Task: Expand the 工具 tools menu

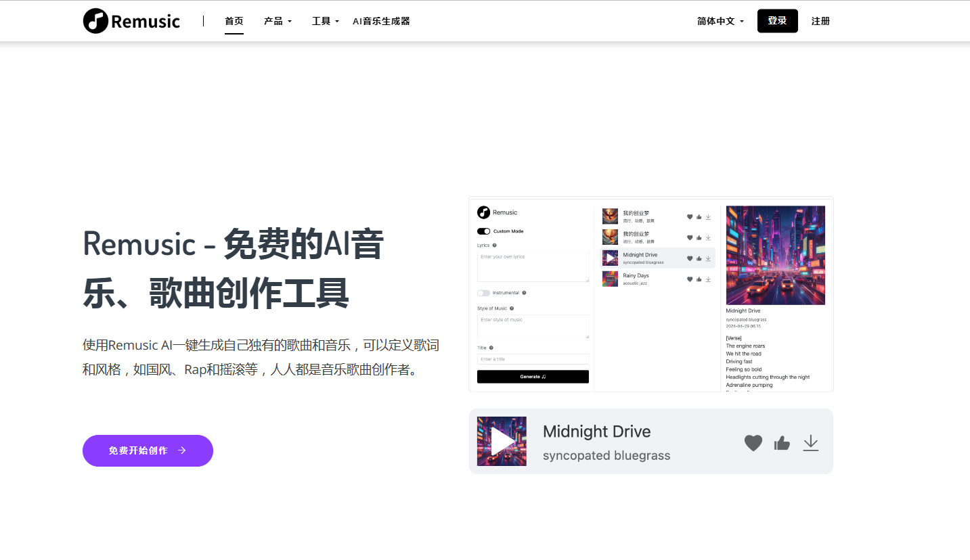Action: (326, 21)
